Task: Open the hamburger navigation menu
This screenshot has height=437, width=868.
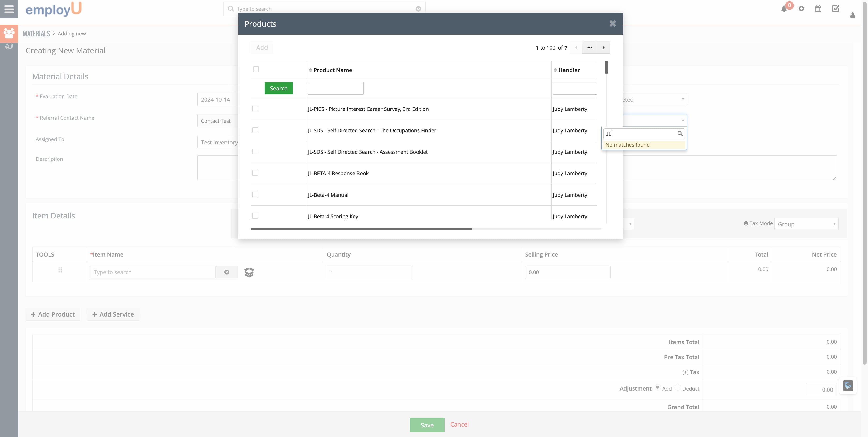Action: click(9, 9)
